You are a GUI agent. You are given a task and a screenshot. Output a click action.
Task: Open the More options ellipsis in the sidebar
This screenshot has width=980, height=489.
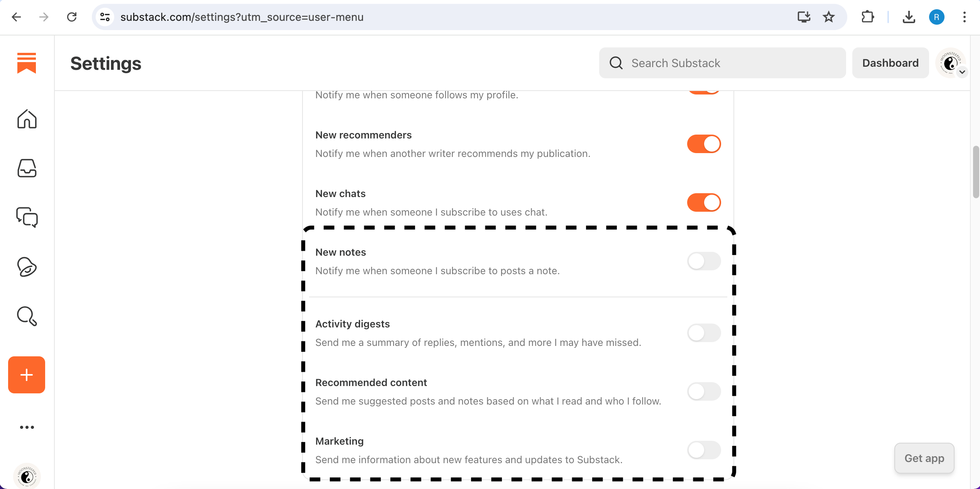click(26, 427)
